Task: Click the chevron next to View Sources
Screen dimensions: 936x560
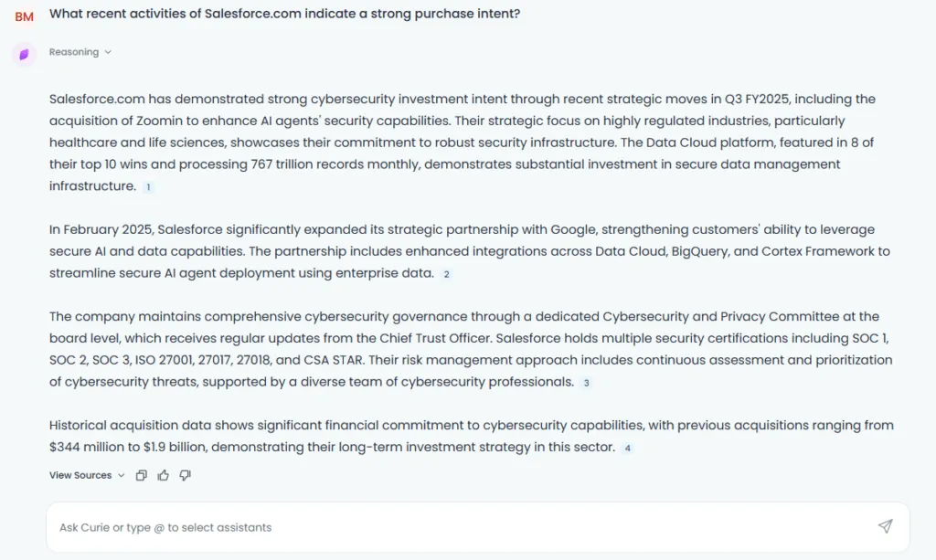Action: [122, 475]
